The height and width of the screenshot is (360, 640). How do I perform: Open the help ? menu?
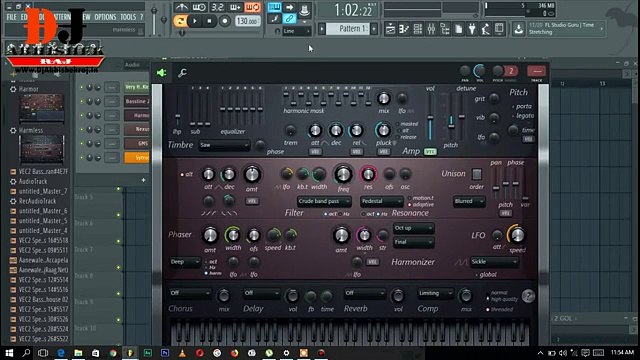click(x=141, y=17)
